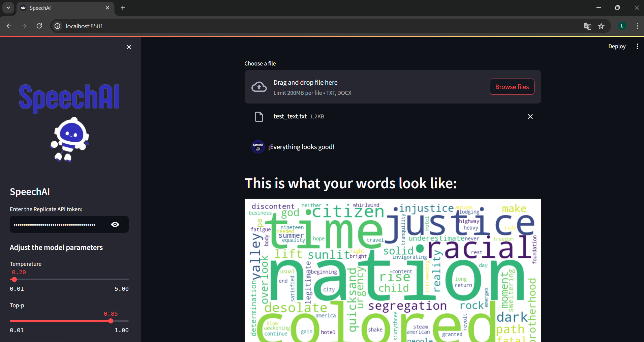Remove the uploaded test_text.txt file

(530, 117)
